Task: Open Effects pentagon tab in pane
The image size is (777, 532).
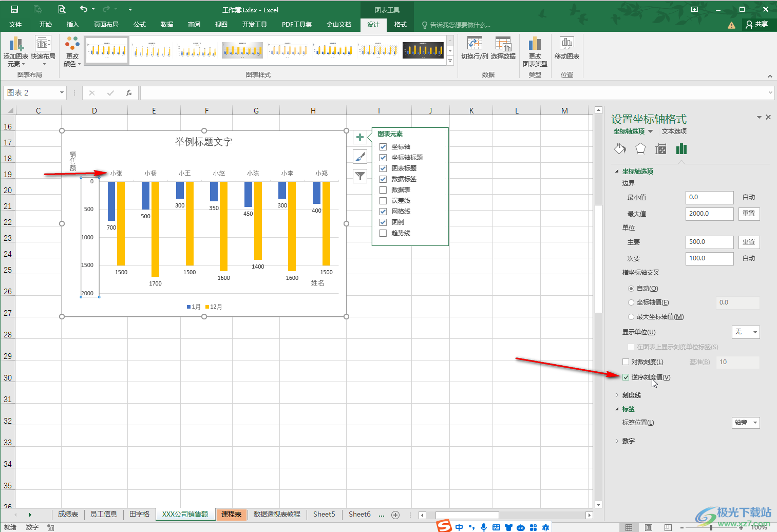Action: tap(640, 149)
